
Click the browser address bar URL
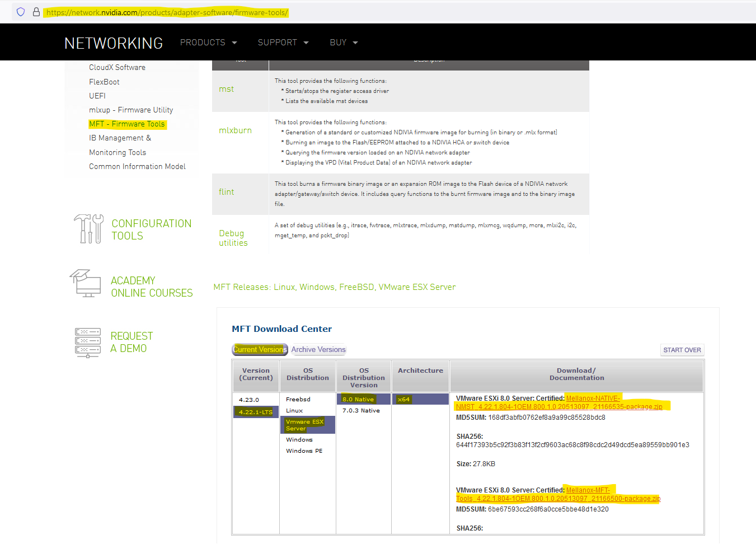pyautogui.click(x=167, y=12)
